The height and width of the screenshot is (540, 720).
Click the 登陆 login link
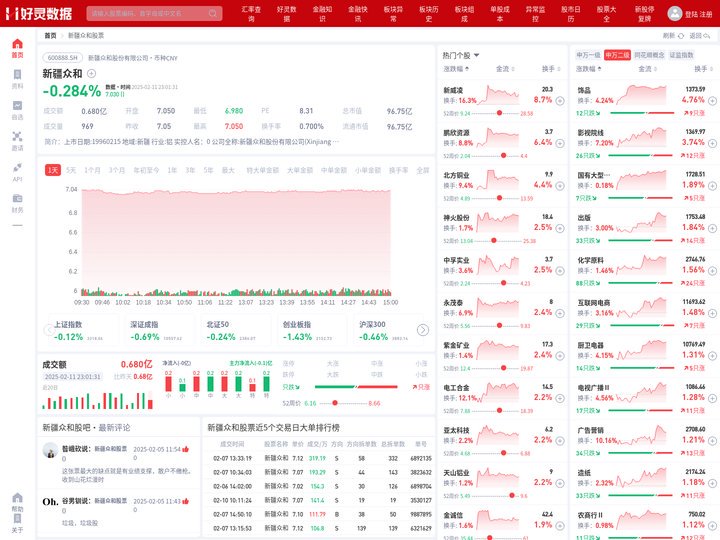(x=691, y=14)
